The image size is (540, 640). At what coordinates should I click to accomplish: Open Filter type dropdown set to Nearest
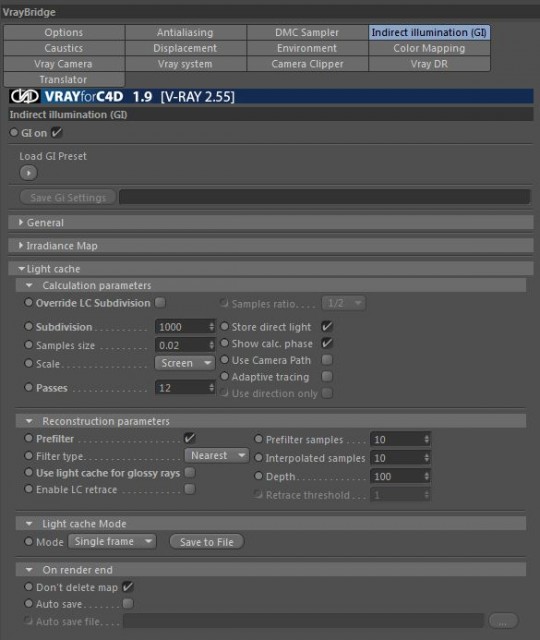(x=217, y=455)
